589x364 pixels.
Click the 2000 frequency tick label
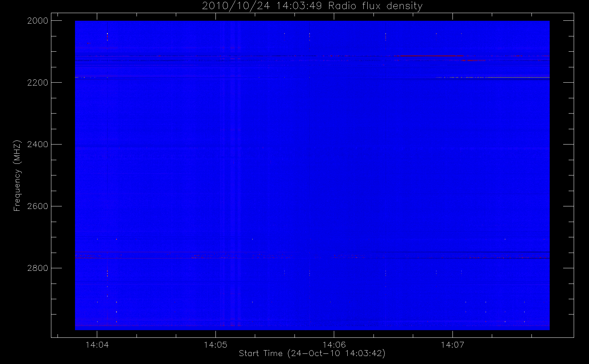[38, 21]
